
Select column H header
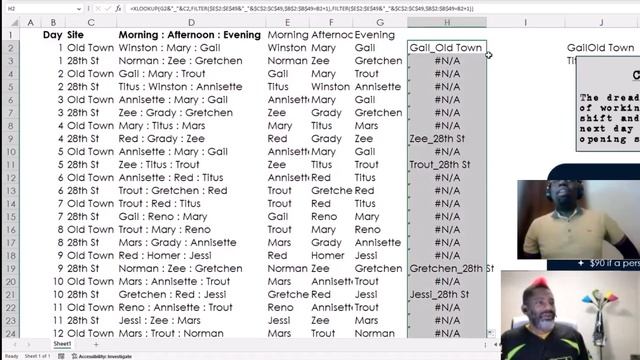coord(447,22)
